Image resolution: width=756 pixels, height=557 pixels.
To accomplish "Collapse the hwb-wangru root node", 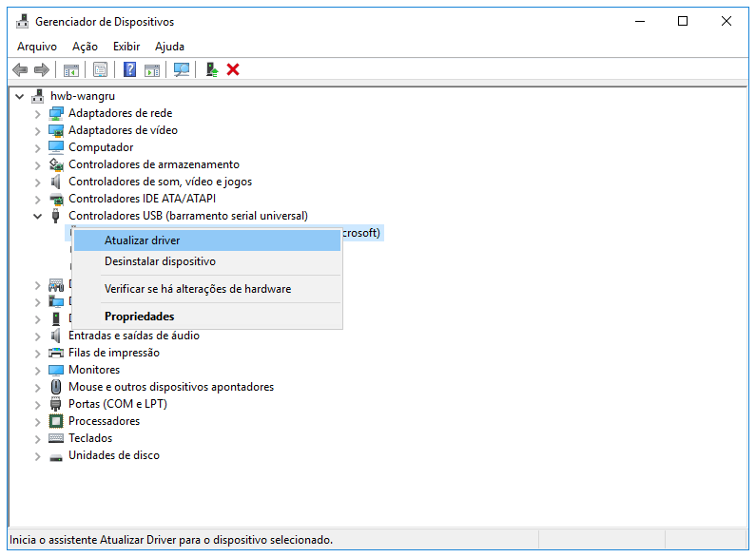I will click(19, 97).
